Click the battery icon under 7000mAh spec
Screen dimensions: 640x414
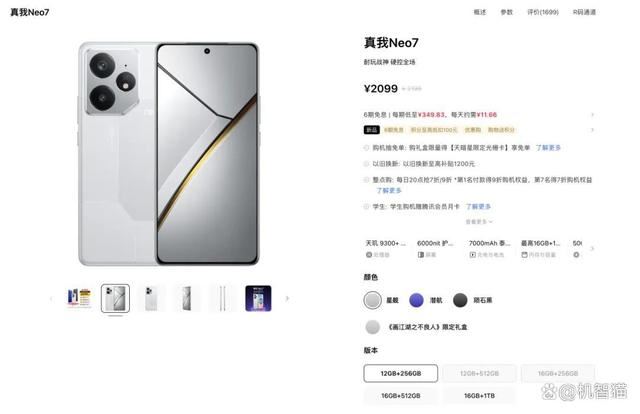(x=473, y=255)
